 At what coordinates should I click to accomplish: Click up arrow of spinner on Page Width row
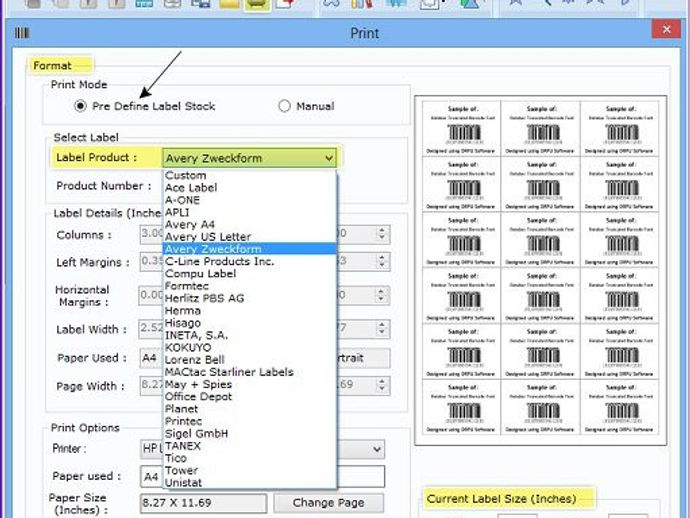[382, 382]
